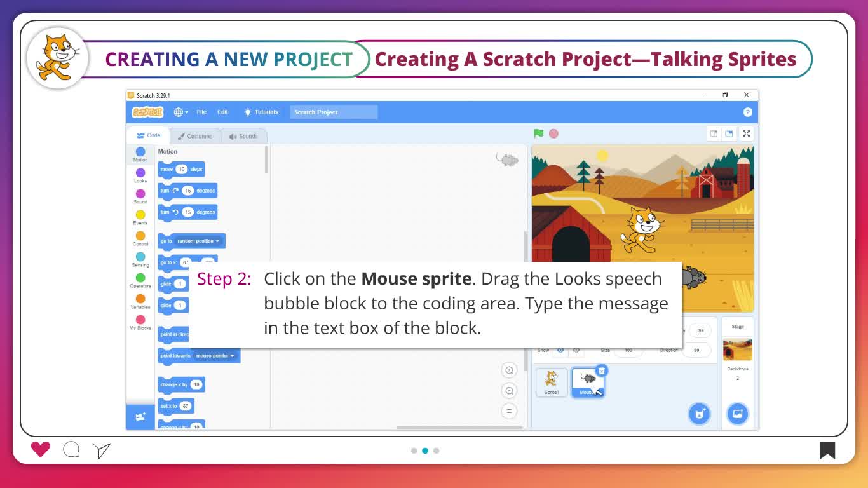Click the point towards block

199,356
